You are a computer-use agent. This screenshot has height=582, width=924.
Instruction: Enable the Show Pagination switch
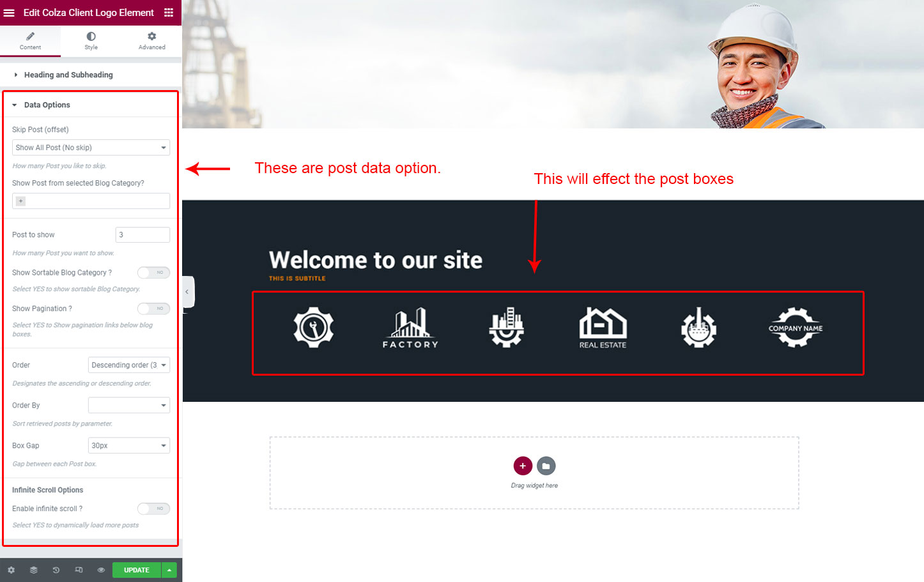(153, 309)
